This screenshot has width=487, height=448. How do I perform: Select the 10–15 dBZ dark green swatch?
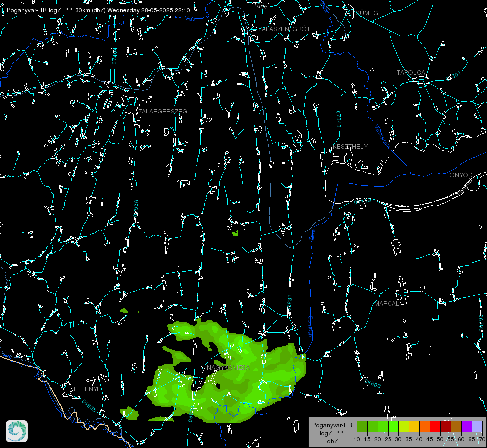[362, 426]
